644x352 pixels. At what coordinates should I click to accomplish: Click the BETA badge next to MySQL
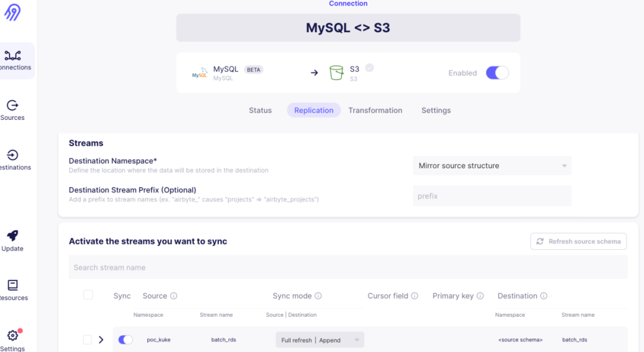(253, 69)
